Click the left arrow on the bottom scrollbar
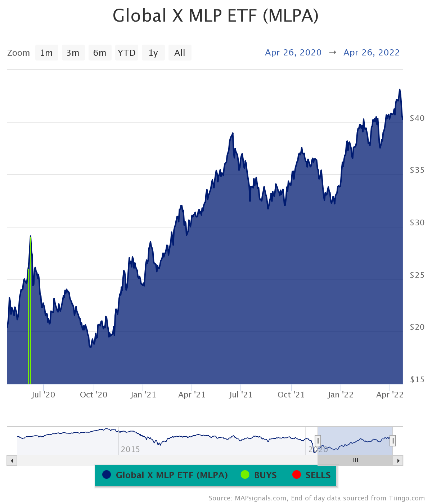 pyautogui.click(x=12, y=460)
